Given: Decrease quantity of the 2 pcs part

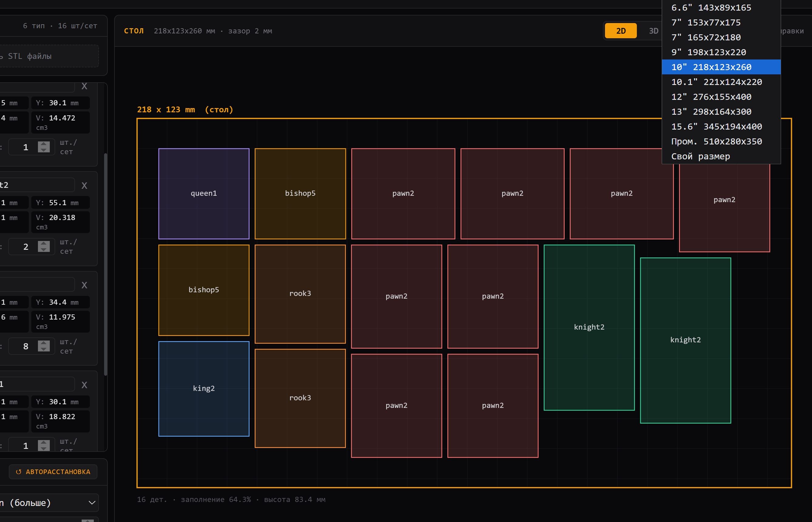Looking at the screenshot, I should pyautogui.click(x=44, y=249).
